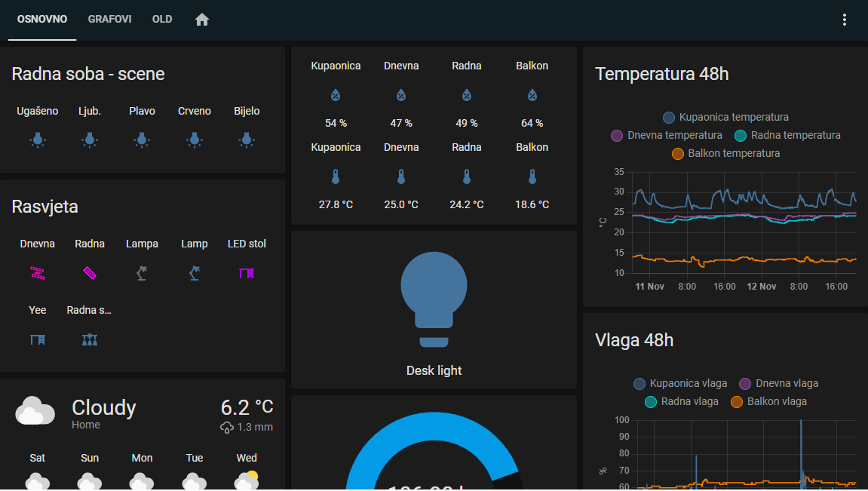Click the Kupaonica humidity droplet icon

point(336,95)
